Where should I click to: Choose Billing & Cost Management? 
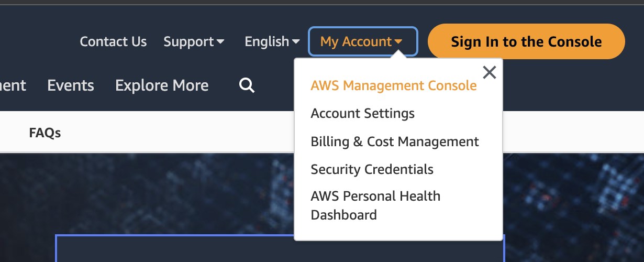click(394, 141)
